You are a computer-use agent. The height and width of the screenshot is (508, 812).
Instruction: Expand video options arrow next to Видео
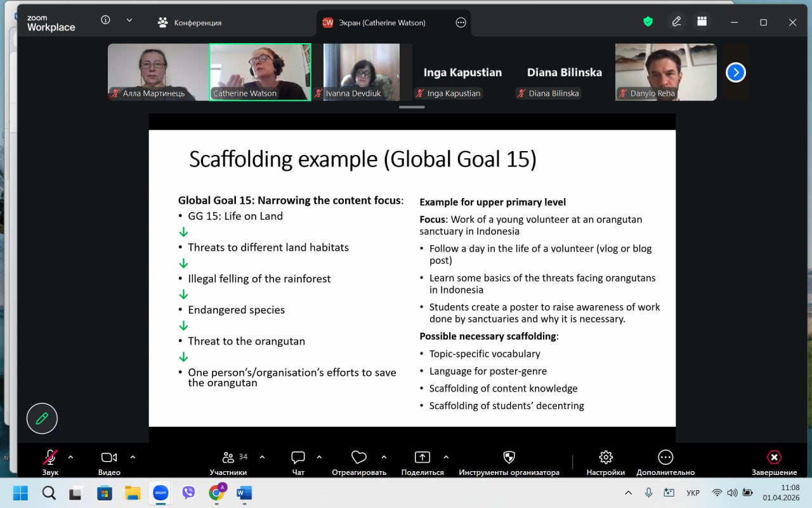click(x=133, y=457)
